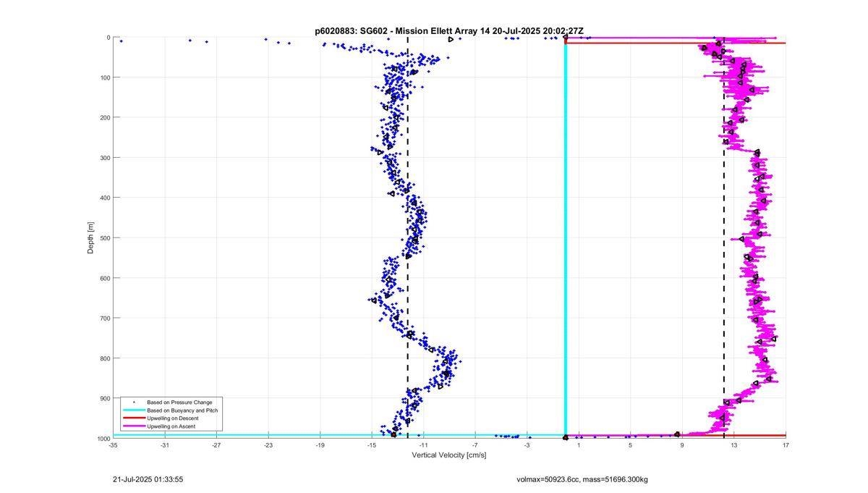Click y-axis tick label '100'
The image size is (868, 493).
click(104, 77)
